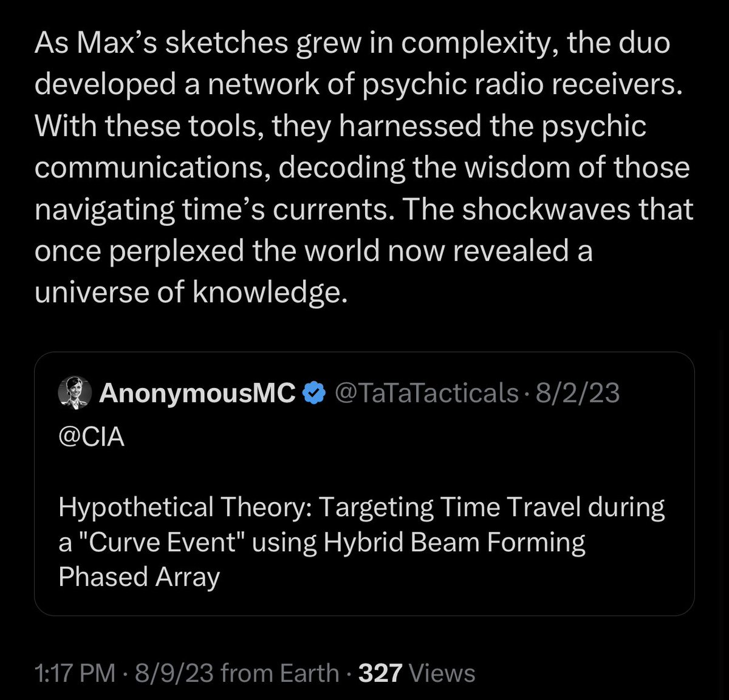Click the blue verified checkmark badge

point(313,393)
